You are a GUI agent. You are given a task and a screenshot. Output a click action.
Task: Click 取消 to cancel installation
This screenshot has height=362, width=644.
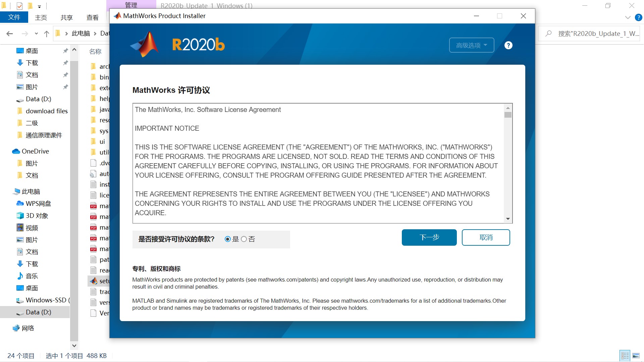click(486, 237)
